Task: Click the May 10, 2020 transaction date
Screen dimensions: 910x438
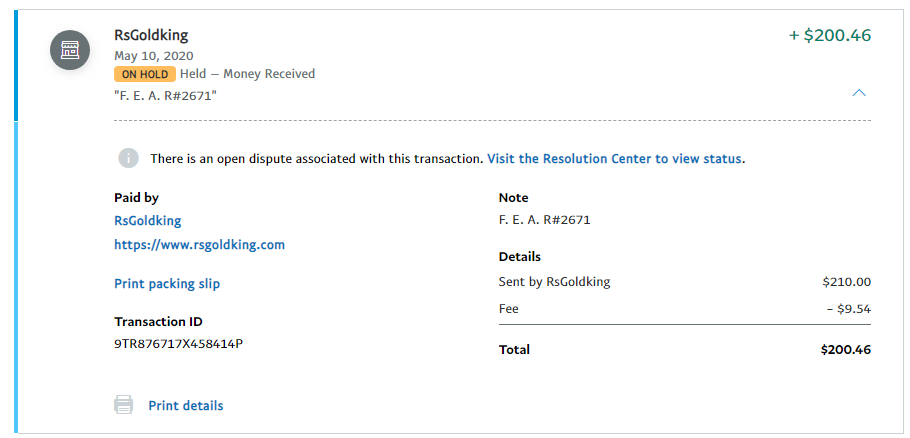Action: point(154,56)
